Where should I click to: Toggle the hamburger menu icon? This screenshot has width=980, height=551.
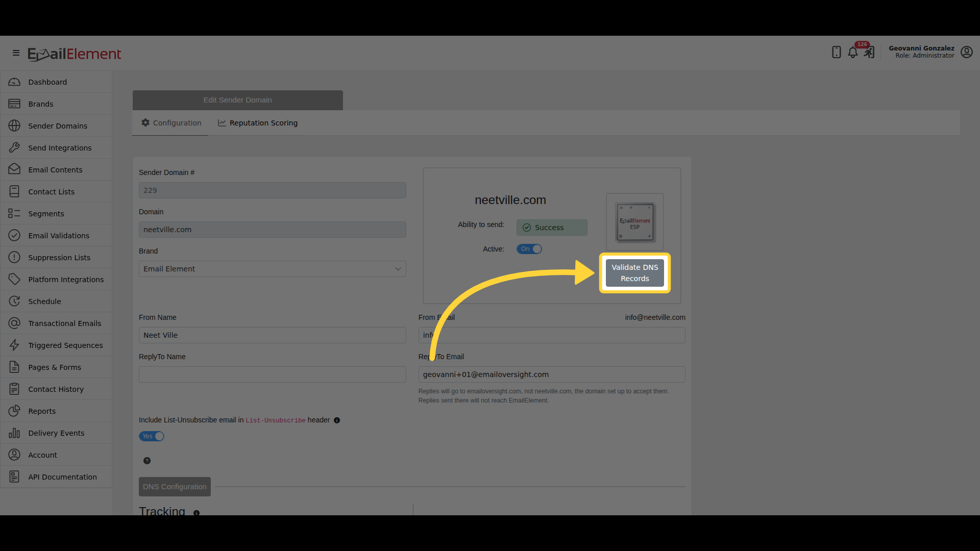point(16,53)
